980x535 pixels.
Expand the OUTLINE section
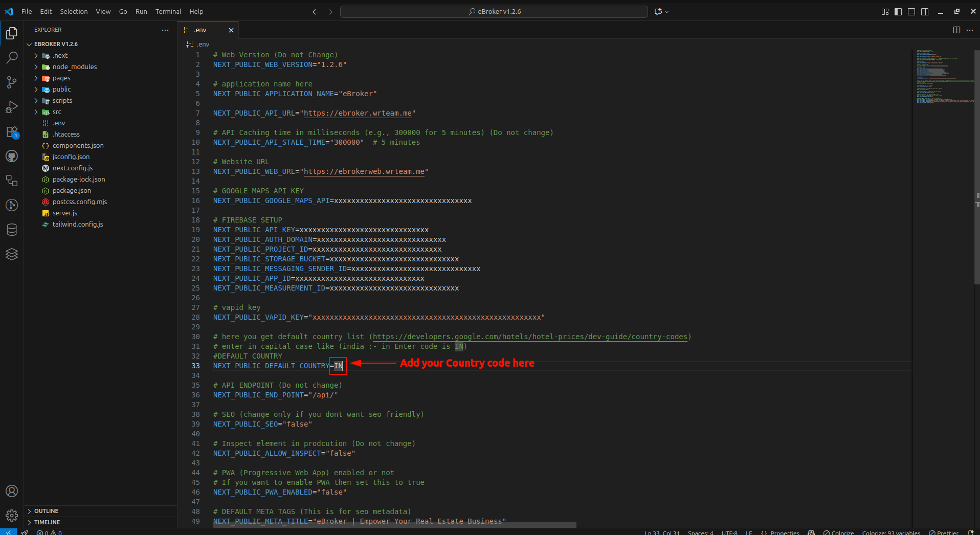[x=46, y=511]
